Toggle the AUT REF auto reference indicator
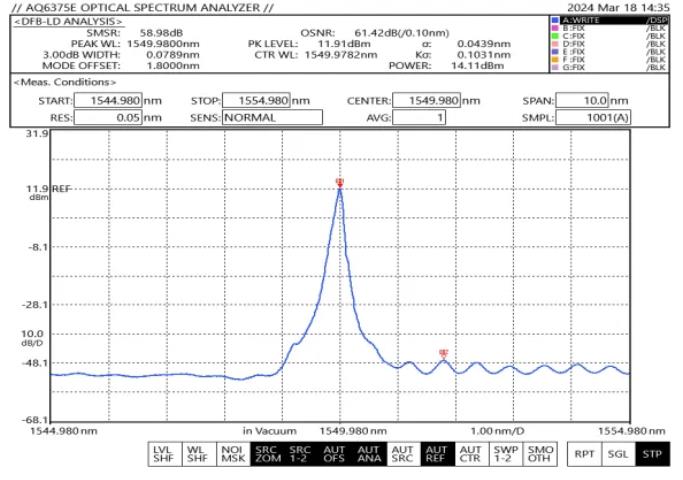The height and width of the screenshot is (480, 683). (437, 454)
